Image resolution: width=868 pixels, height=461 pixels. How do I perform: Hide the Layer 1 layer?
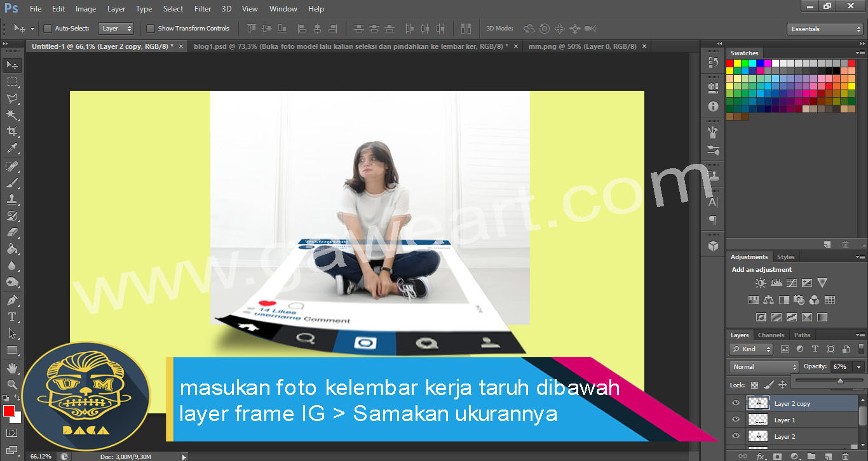coord(735,420)
